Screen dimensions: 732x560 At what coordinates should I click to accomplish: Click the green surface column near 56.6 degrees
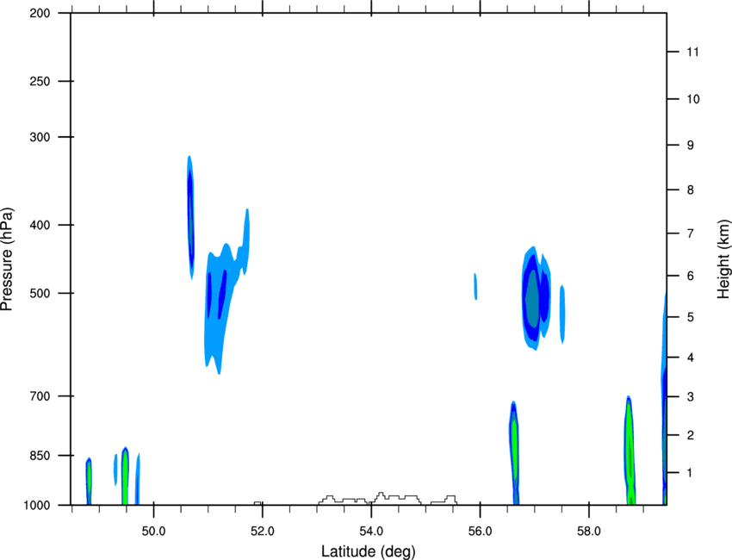pyautogui.click(x=514, y=453)
